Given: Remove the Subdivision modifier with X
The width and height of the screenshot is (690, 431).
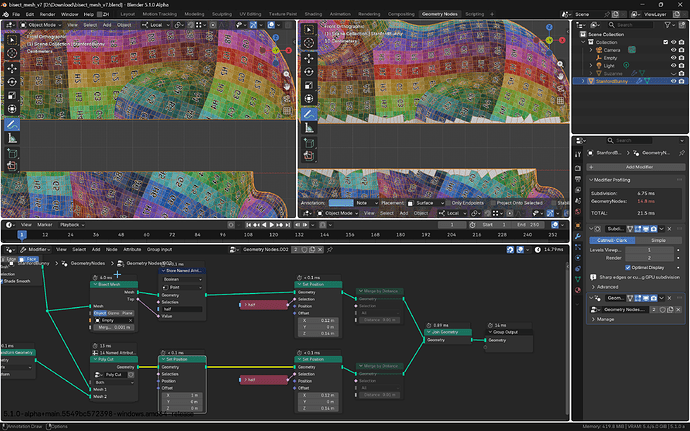Looking at the screenshot, I should tap(669, 229).
